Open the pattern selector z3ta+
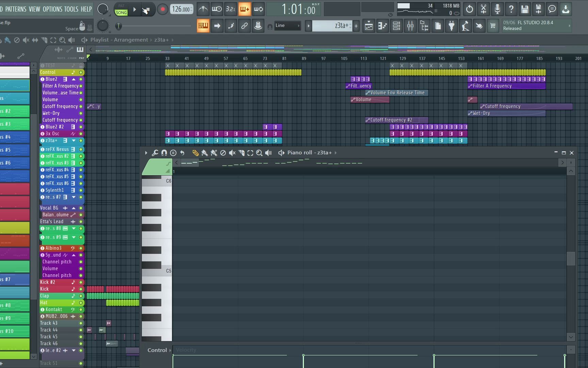This screenshot has width=588, height=368. pos(332,26)
